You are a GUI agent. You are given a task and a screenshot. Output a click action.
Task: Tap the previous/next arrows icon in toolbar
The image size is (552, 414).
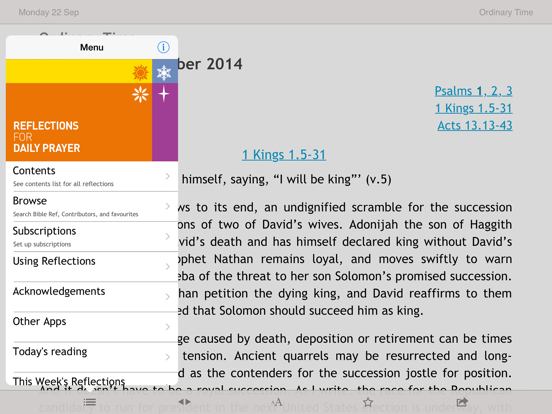point(184,402)
